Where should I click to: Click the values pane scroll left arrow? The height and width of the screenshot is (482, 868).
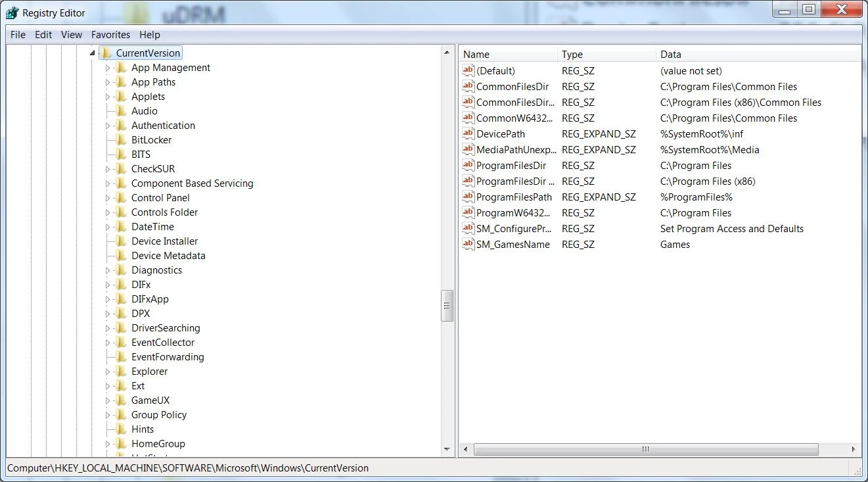tap(466, 450)
